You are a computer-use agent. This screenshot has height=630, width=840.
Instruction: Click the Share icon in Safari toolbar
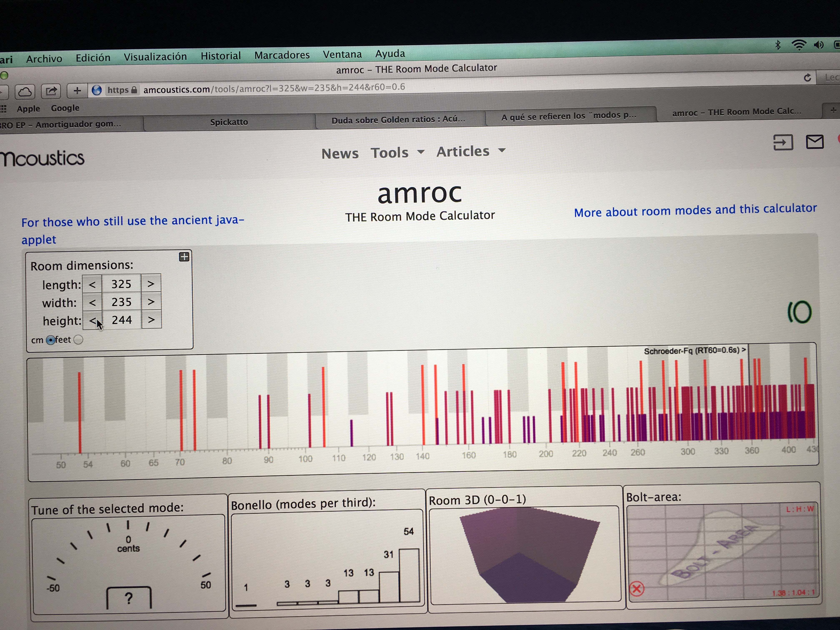[51, 91]
